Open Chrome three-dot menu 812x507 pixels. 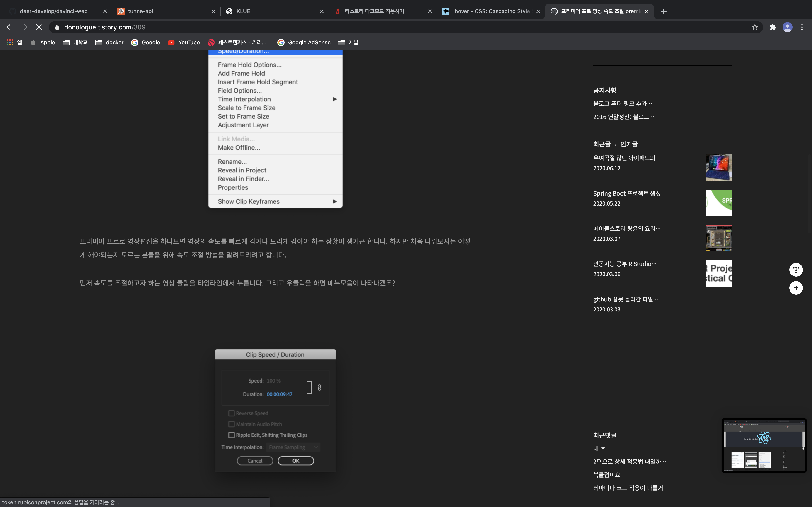pyautogui.click(x=802, y=27)
